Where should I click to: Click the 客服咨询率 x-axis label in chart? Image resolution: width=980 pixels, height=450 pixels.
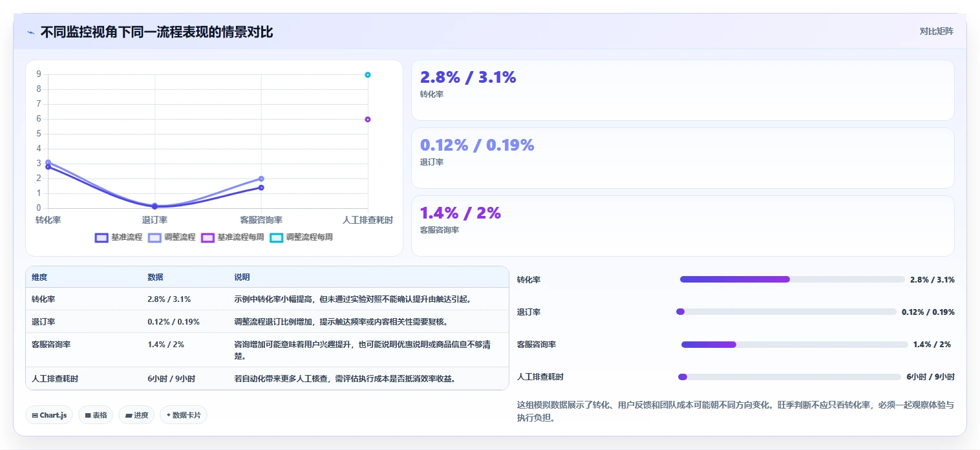pyautogui.click(x=261, y=220)
